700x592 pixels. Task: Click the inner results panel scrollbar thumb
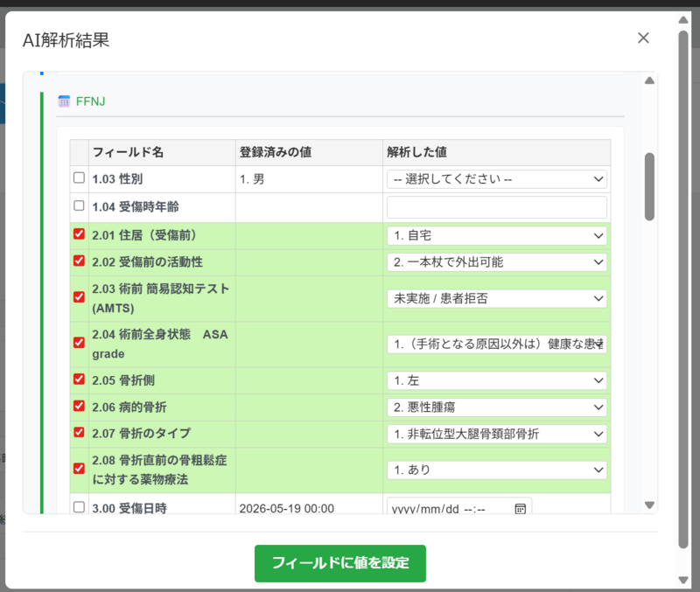pyautogui.click(x=649, y=186)
